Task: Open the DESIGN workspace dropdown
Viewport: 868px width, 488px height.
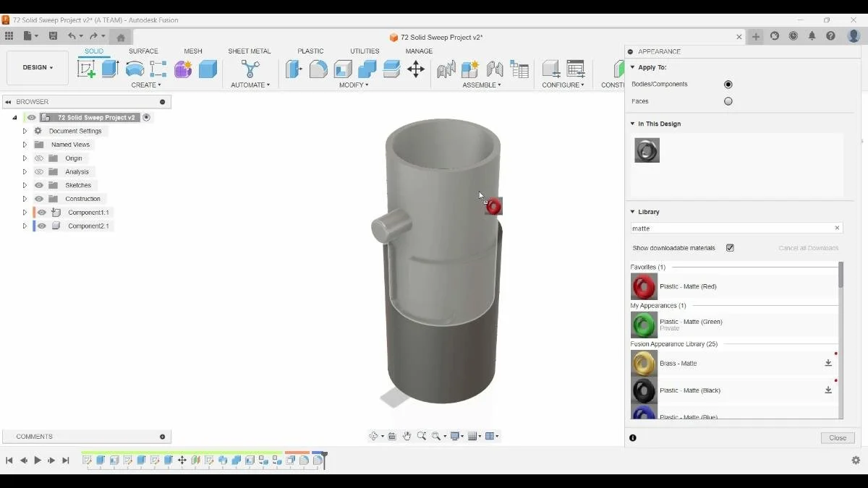Action: [38, 68]
